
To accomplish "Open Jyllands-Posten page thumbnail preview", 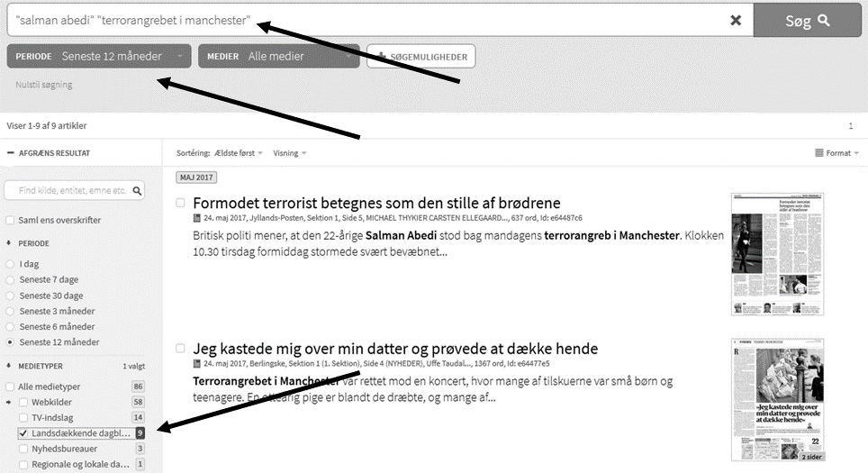I will point(777,254).
